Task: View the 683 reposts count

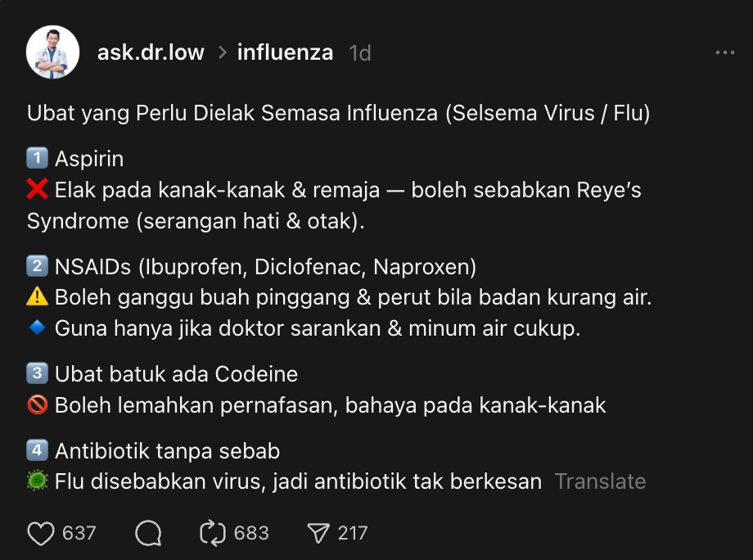Action: coord(251,534)
